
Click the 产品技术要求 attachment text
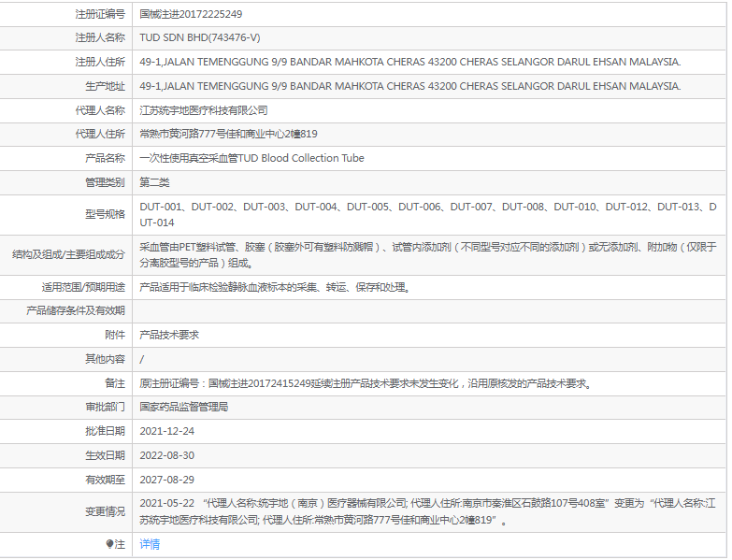pos(168,335)
